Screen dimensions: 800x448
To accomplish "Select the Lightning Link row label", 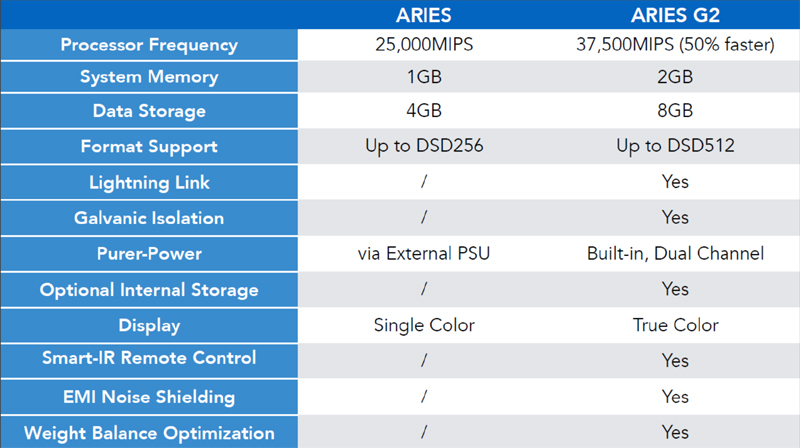I will click(x=149, y=183).
